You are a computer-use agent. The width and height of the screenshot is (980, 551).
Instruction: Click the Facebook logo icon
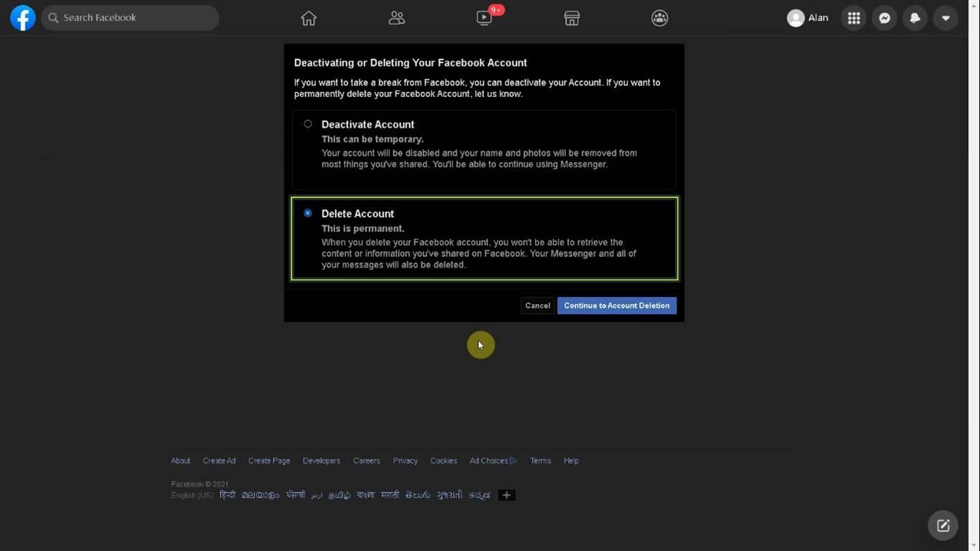tap(23, 18)
